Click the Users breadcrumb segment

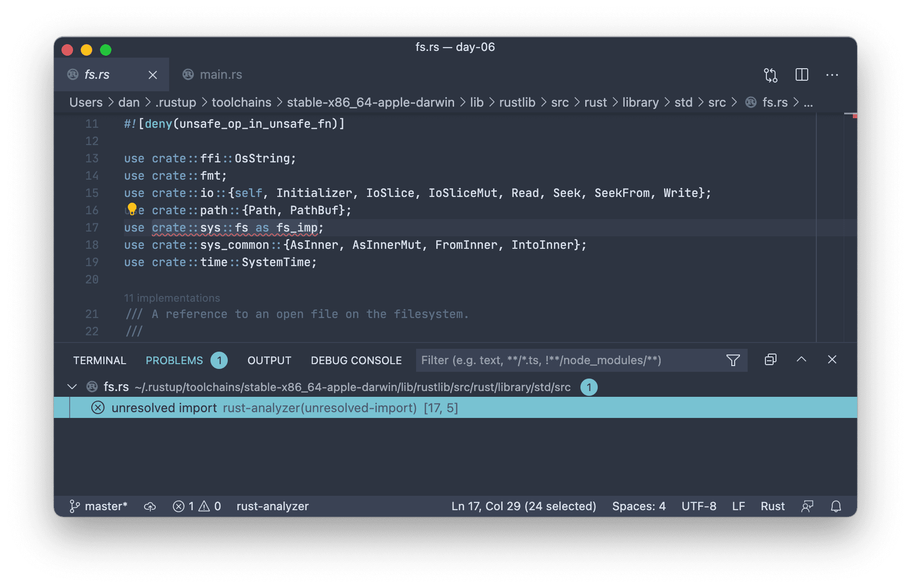pyautogui.click(x=86, y=102)
